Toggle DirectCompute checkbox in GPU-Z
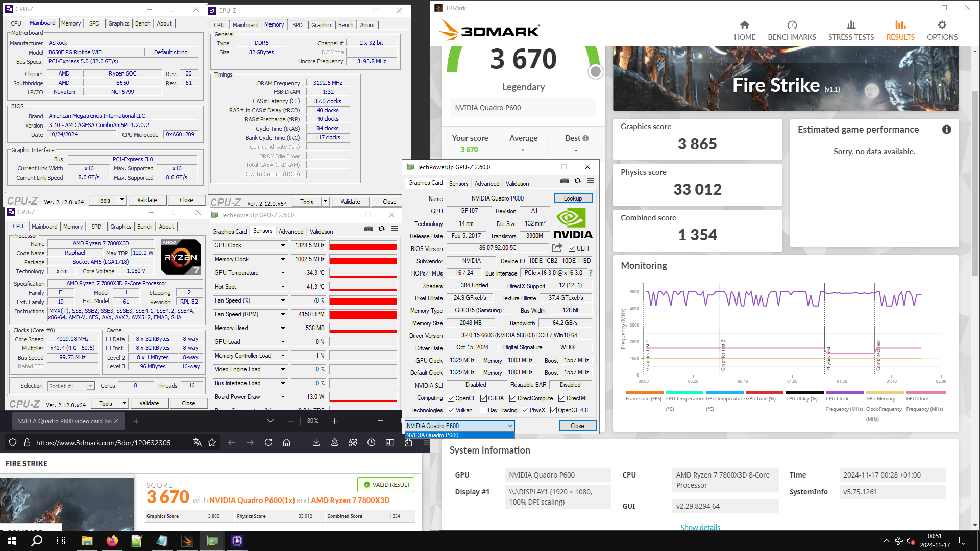 pyautogui.click(x=512, y=398)
